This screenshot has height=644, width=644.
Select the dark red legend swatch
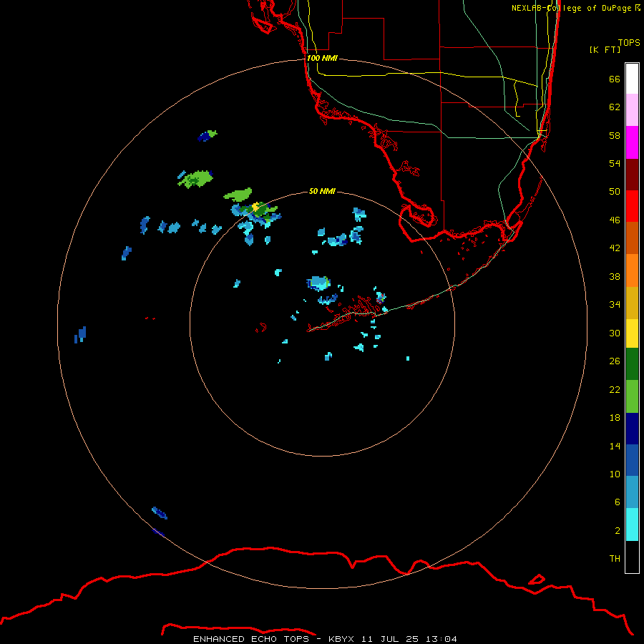coord(632,174)
